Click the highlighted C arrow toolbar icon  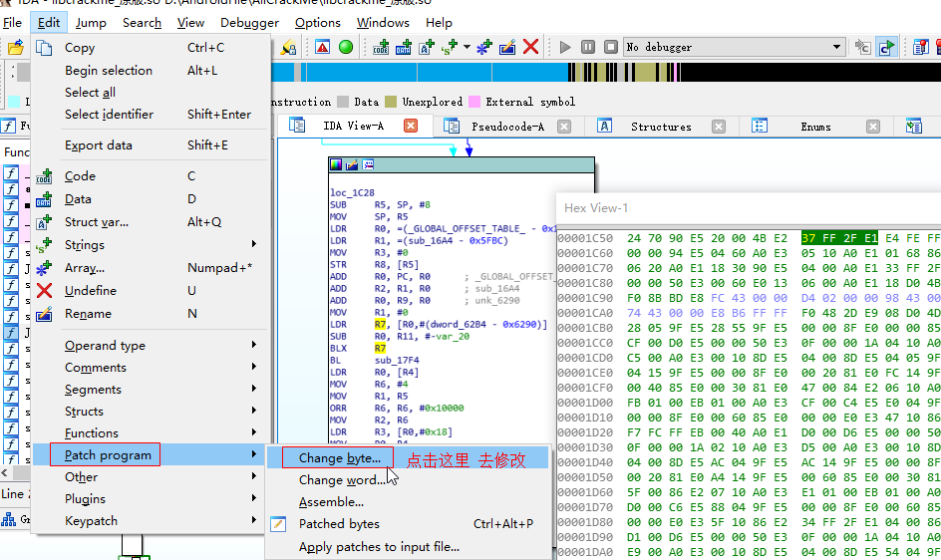tap(886, 47)
